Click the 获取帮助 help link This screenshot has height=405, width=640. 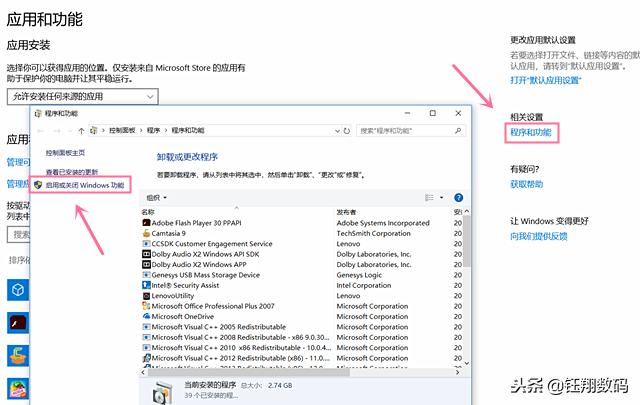527,184
